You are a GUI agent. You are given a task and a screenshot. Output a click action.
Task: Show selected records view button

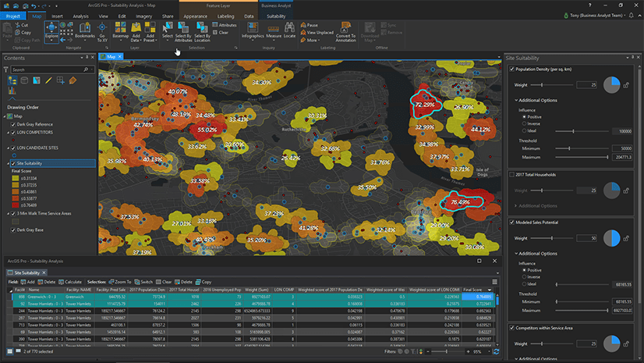(18, 351)
